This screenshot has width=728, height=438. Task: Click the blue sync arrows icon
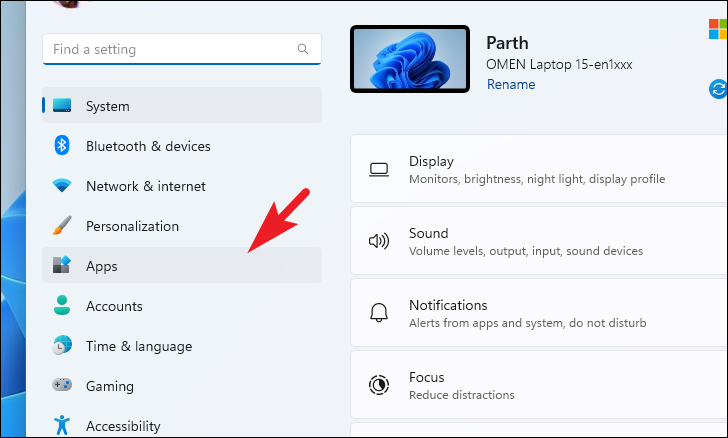(x=718, y=89)
